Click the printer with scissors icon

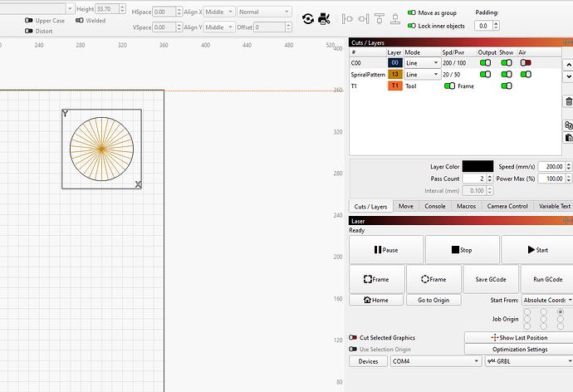pos(324,19)
